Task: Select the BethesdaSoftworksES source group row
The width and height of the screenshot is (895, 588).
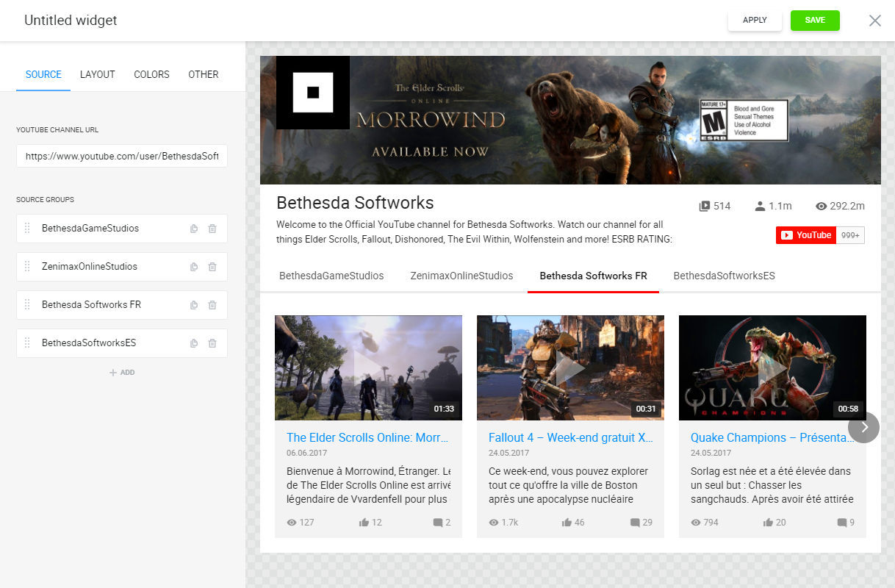Action: 122,343
